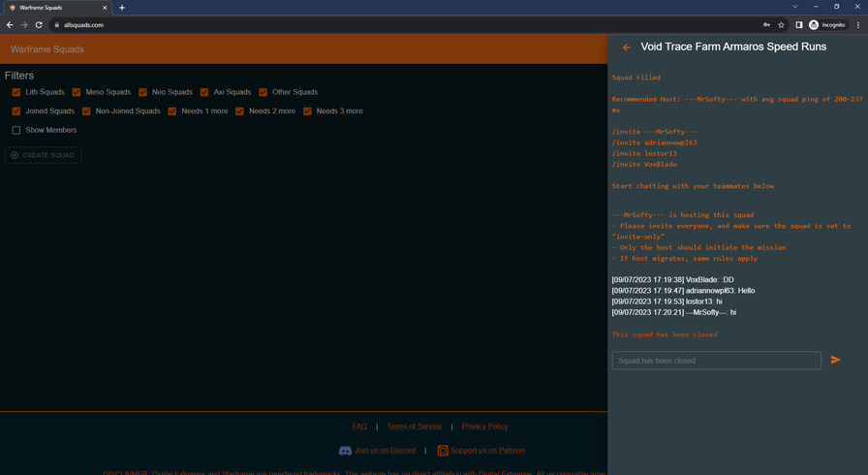Screen dimensions: 868x475
Task: Click the CREATE SQUAD button
Action: [x=43, y=155]
